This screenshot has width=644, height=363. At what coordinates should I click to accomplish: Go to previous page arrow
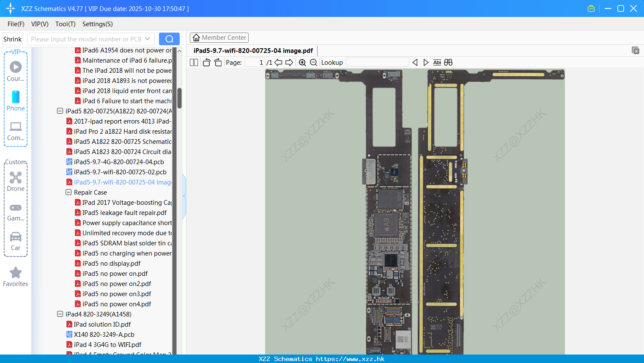[278, 62]
